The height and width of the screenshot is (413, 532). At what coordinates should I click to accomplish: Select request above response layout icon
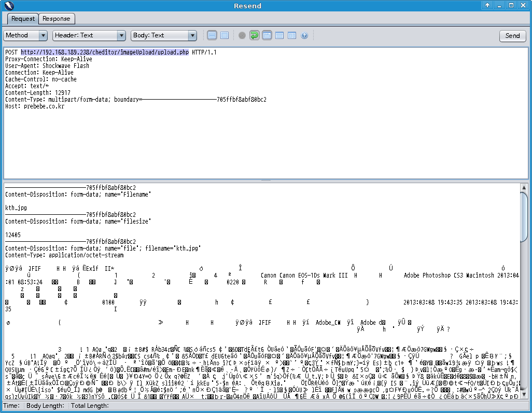tap(279, 35)
